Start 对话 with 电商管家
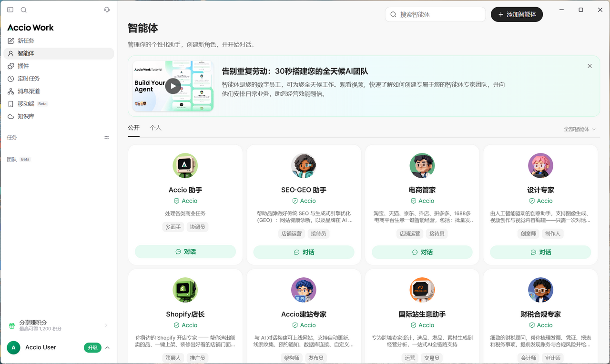This screenshot has height=364, width=610. click(x=422, y=252)
